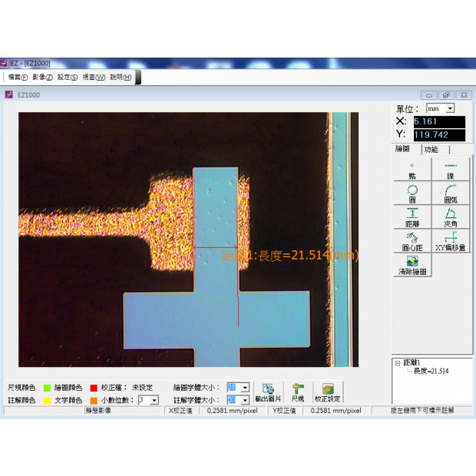476x476 pixels.
Task: Open the 設定(S) menu
Action: (68, 77)
